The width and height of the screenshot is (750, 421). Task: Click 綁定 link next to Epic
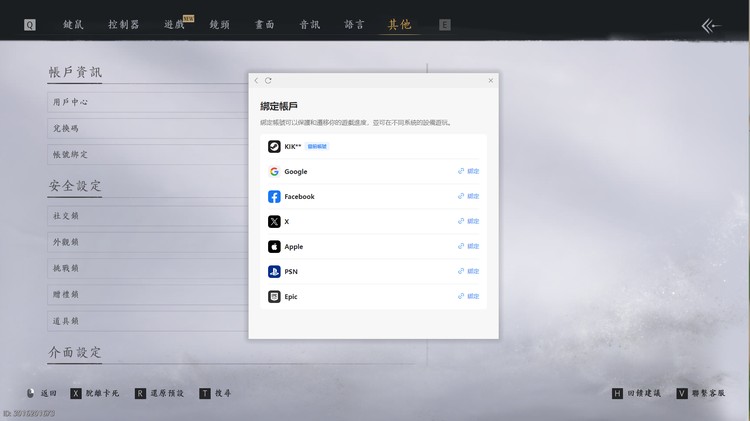468,296
